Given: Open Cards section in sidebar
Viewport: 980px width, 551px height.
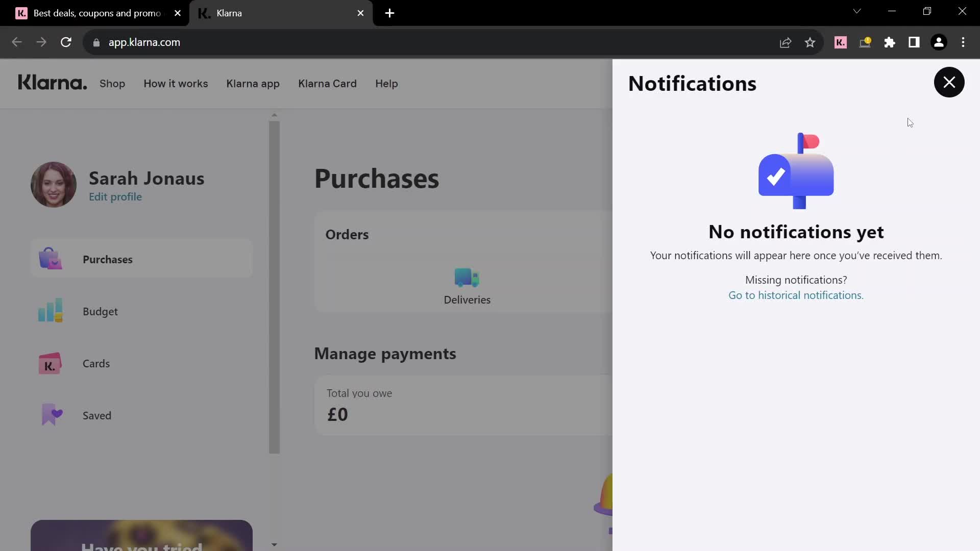Looking at the screenshot, I should pyautogui.click(x=141, y=363).
